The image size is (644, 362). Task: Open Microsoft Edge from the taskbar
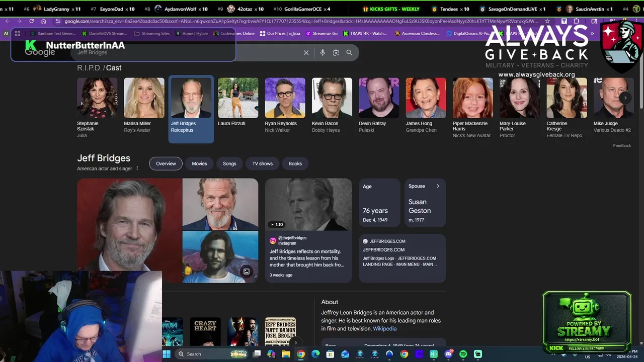point(315,354)
